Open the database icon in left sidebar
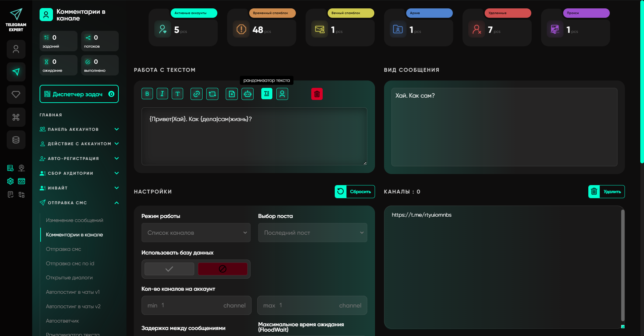This screenshot has width=644, height=336. (16, 140)
